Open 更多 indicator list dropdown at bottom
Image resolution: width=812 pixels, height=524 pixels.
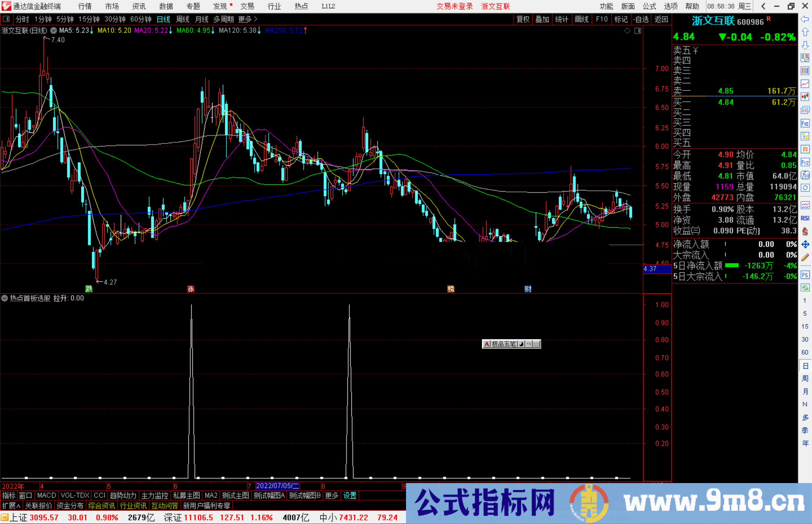(x=331, y=496)
